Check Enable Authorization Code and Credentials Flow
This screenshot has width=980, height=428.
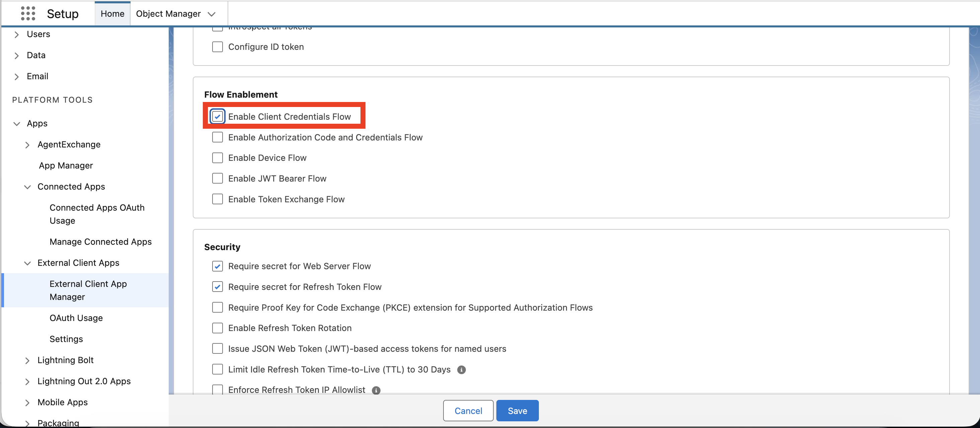tap(217, 137)
